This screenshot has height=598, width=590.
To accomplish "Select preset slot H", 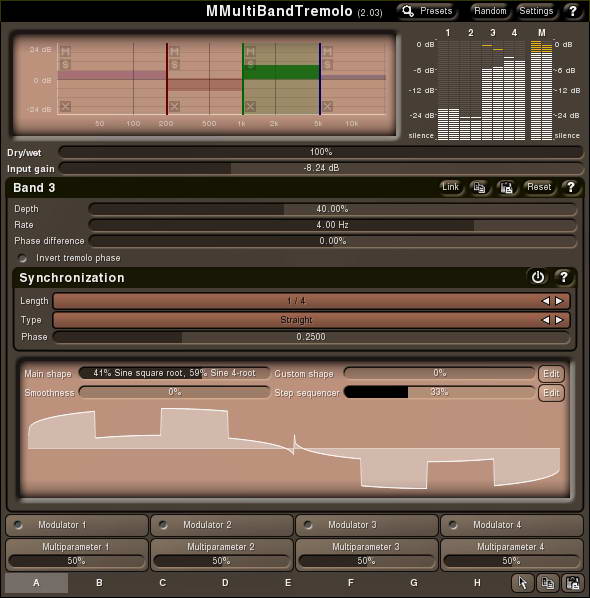I will 477,583.
